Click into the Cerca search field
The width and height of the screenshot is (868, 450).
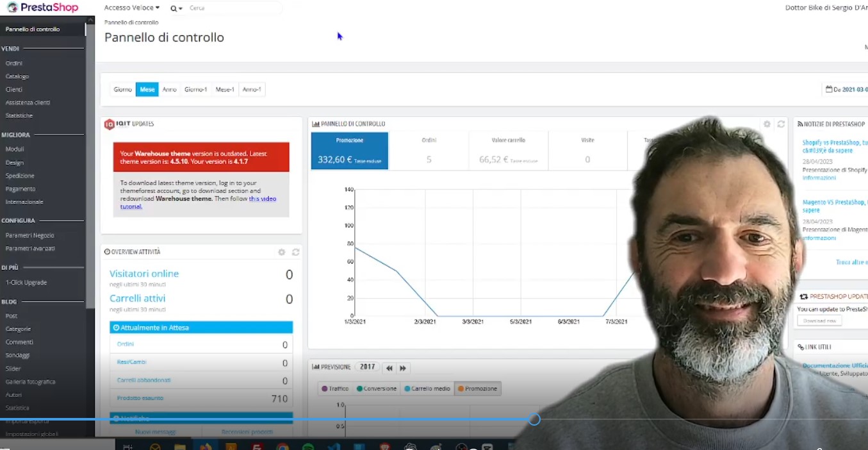(x=234, y=8)
